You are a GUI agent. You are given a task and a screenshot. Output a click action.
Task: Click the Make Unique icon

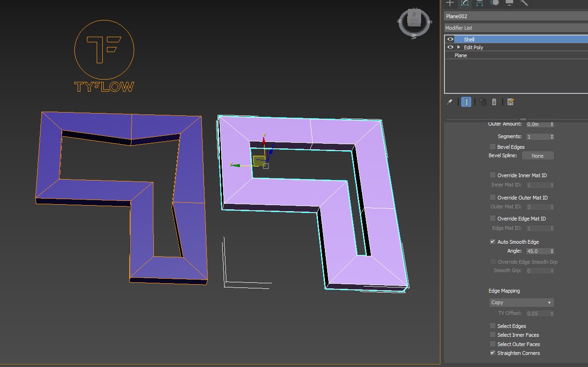tap(483, 102)
